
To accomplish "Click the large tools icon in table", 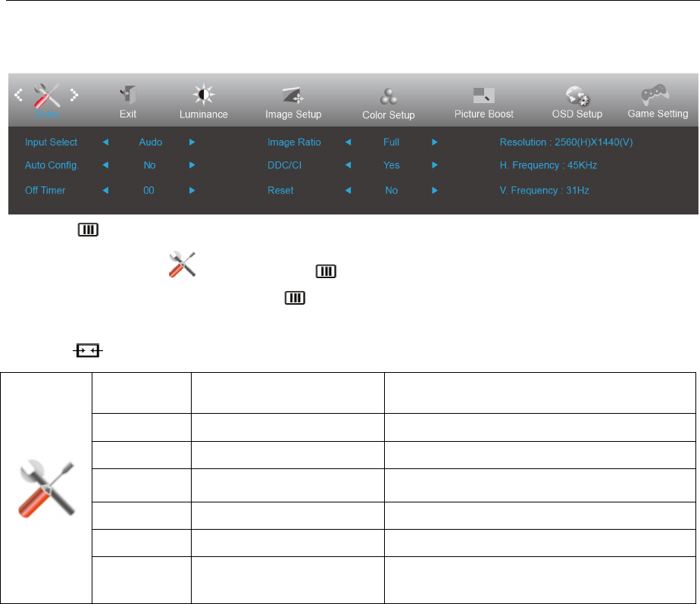I will 46,488.
